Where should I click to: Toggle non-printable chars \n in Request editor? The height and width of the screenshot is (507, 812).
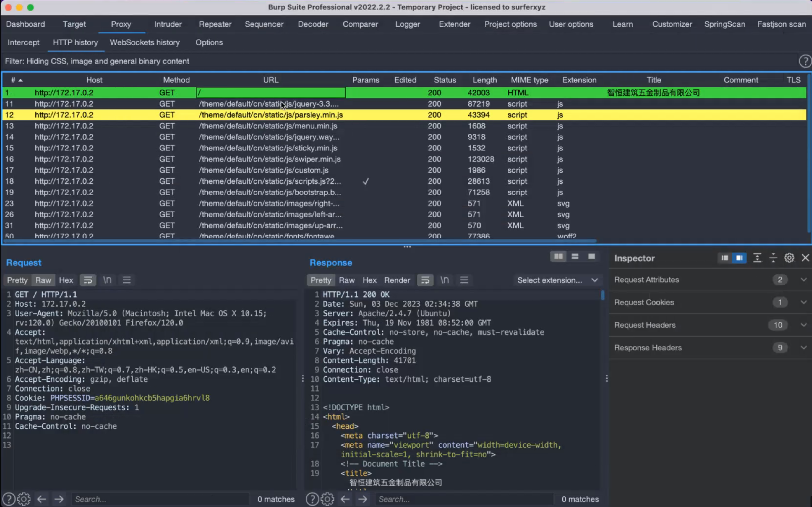pyautogui.click(x=107, y=280)
